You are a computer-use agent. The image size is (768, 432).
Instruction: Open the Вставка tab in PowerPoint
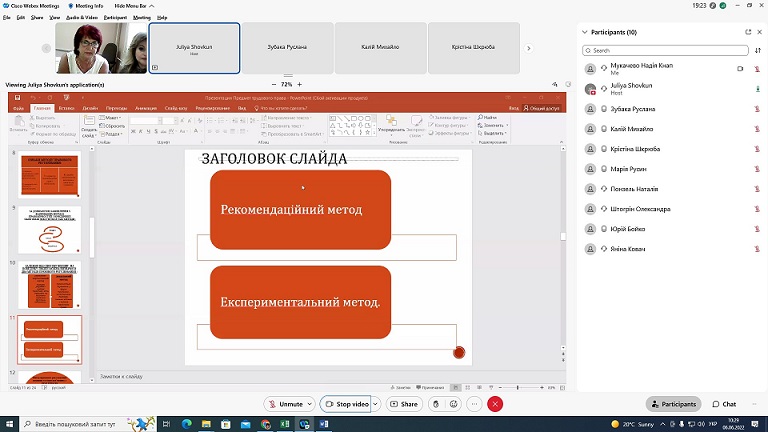(x=67, y=108)
